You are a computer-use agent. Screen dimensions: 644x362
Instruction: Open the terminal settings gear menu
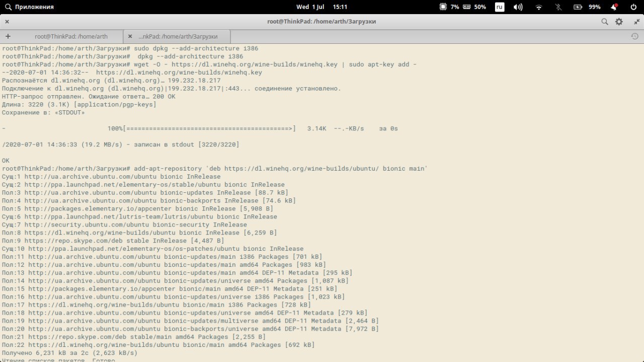pyautogui.click(x=619, y=22)
